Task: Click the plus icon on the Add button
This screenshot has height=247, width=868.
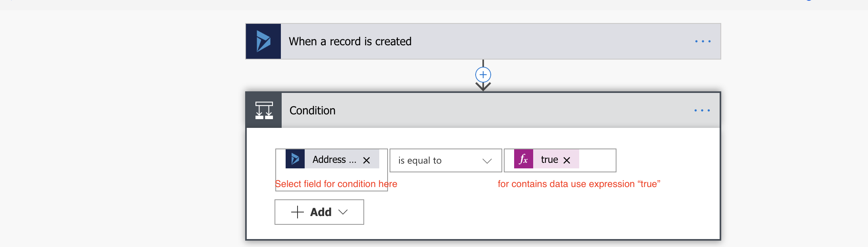Action: [297, 212]
